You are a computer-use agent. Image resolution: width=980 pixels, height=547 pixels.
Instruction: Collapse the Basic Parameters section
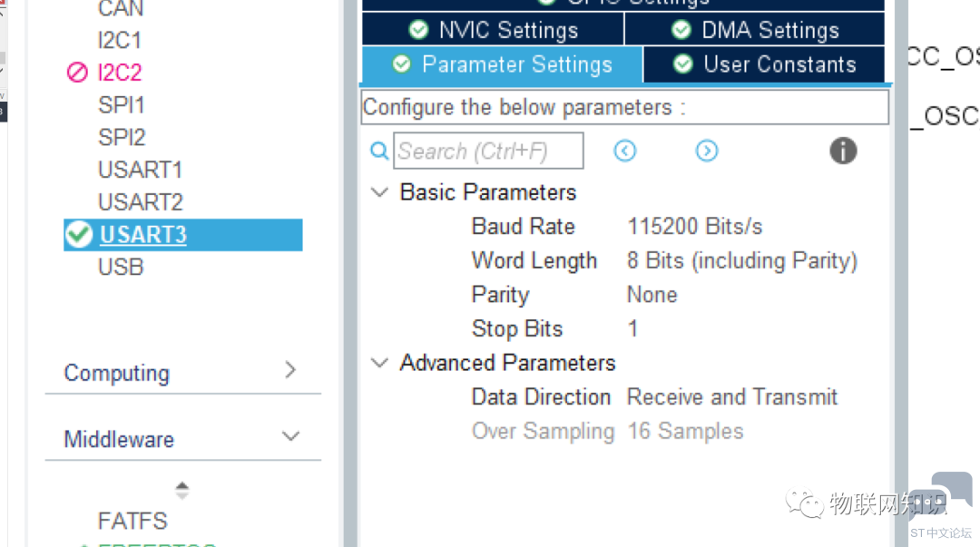coord(379,192)
